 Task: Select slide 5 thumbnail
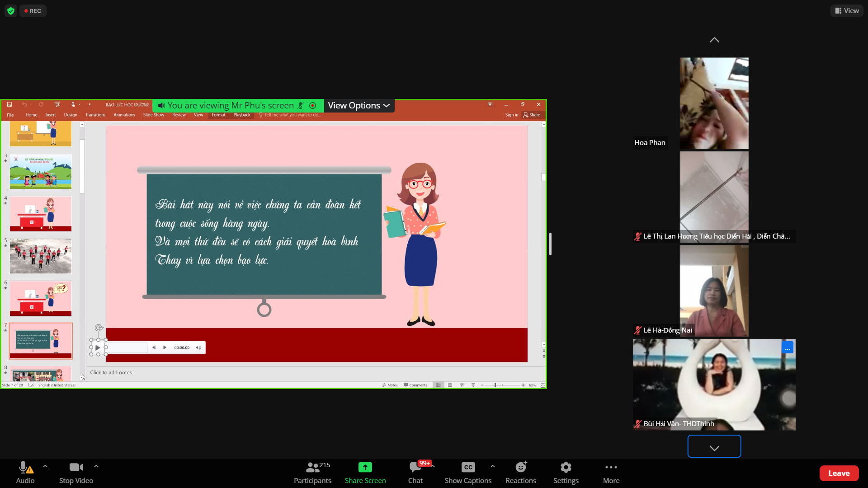coord(41,256)
